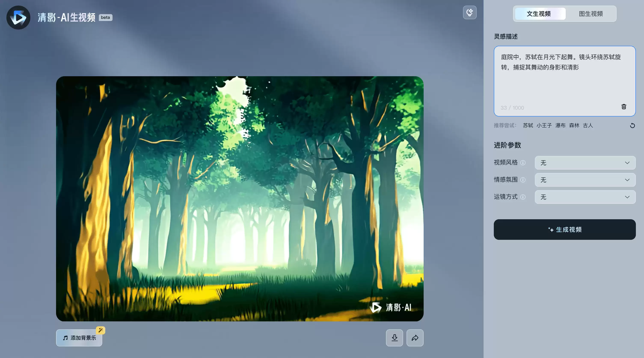The height and width of the screenshot is (358, 644).
Task: Click the 情感氛围 info icon
Action: coord(523,180)
